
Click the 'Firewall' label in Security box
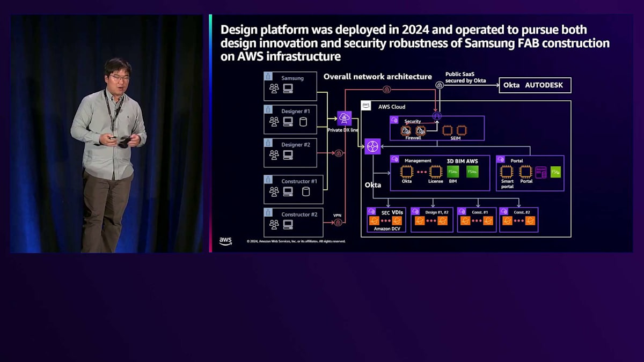413,138
